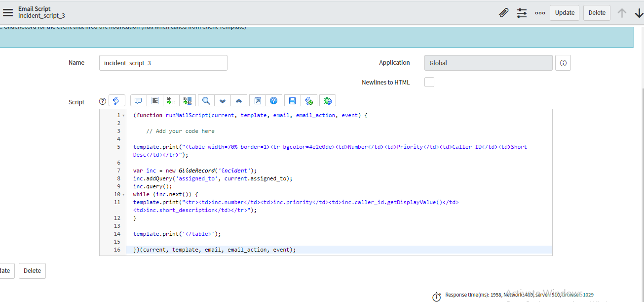
Task: Open the personalize form settings icon
Action: (522, 13)
